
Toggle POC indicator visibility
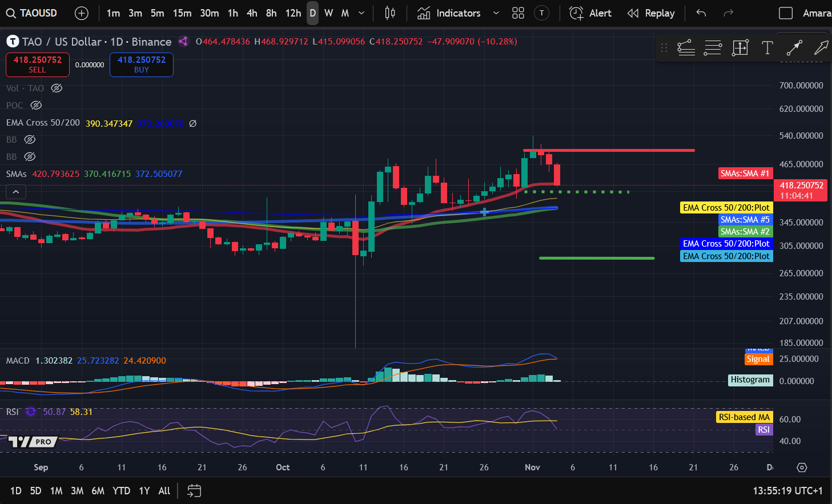click(35, 105)
